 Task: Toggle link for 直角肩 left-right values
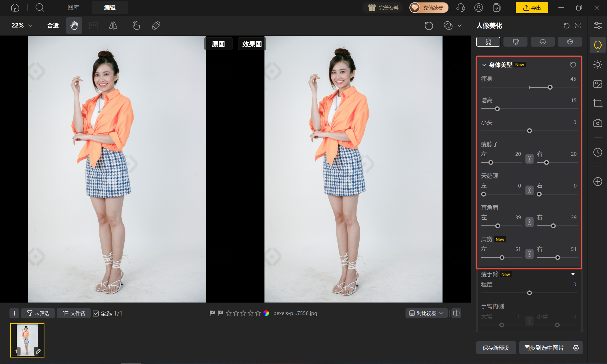(529, 222)
